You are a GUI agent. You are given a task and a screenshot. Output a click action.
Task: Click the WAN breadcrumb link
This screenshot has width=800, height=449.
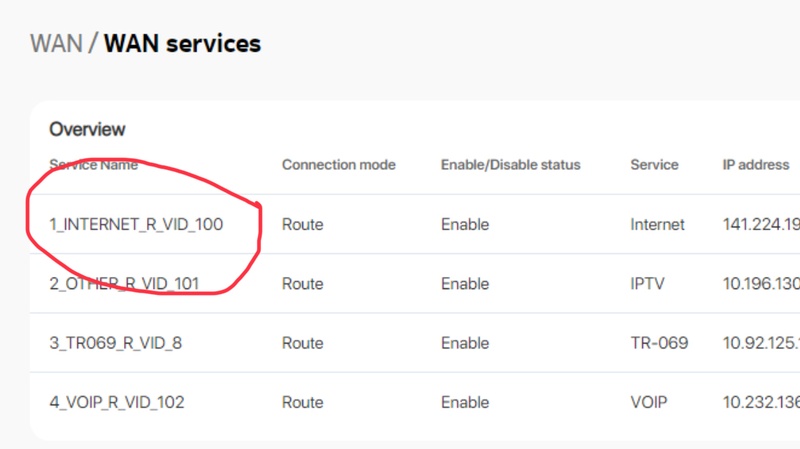pyautogui.click(x=56, y=44)
